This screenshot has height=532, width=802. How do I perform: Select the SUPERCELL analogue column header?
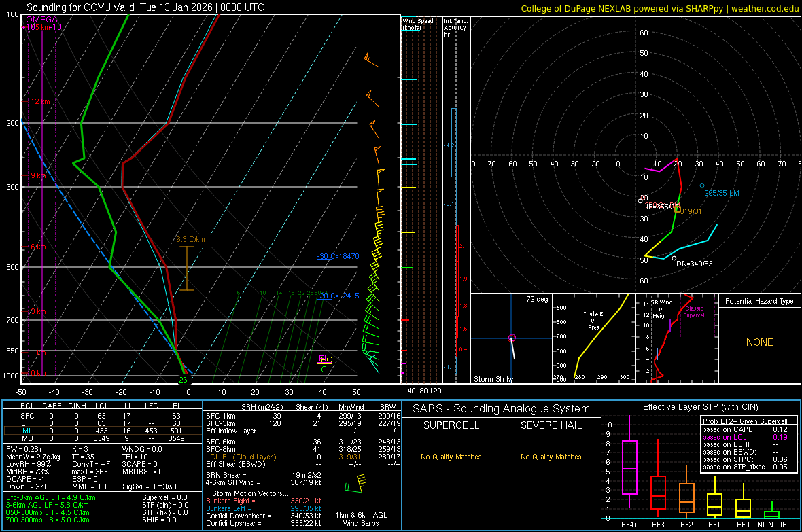[451, 425]
